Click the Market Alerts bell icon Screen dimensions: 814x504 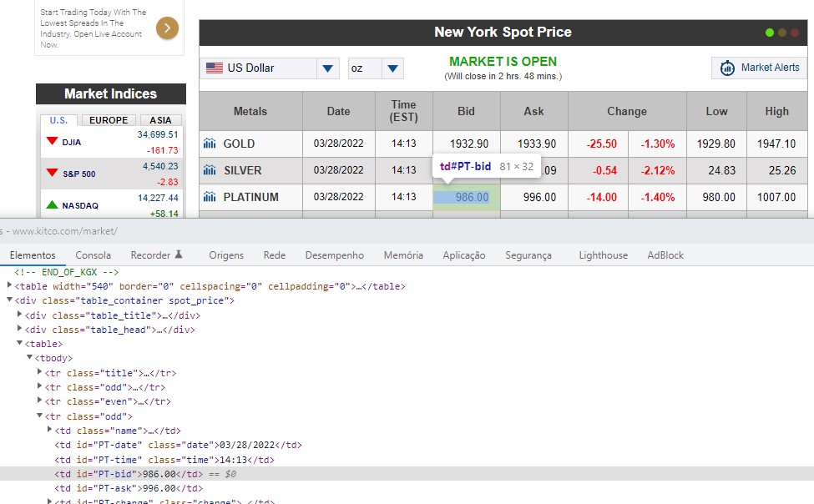pyautogui.click(x=727, y=68)
